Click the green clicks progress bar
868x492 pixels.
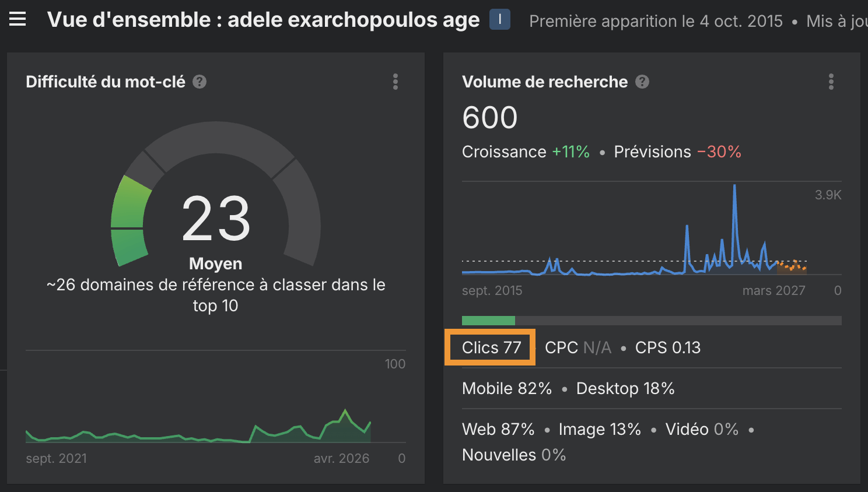coord(488,320)
